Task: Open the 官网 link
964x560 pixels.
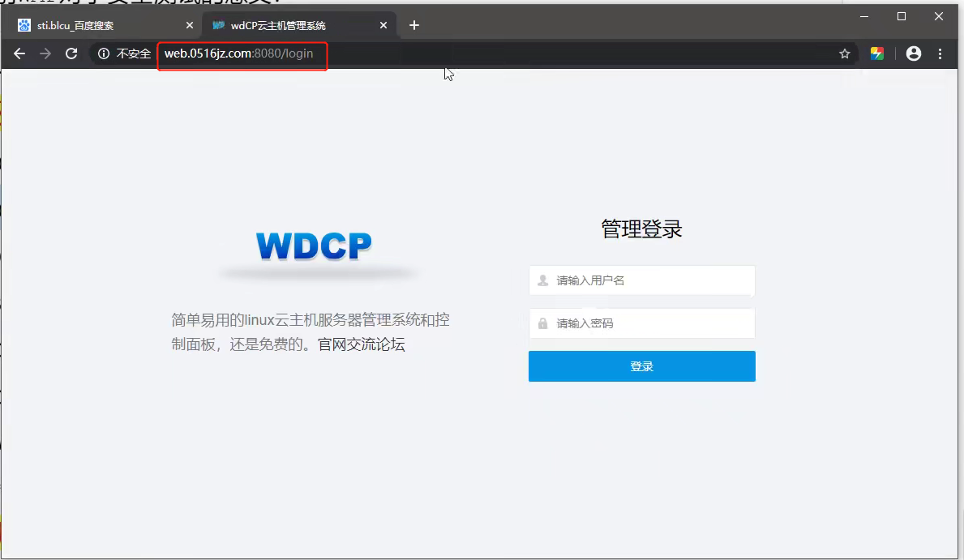Action: point(332,344)
